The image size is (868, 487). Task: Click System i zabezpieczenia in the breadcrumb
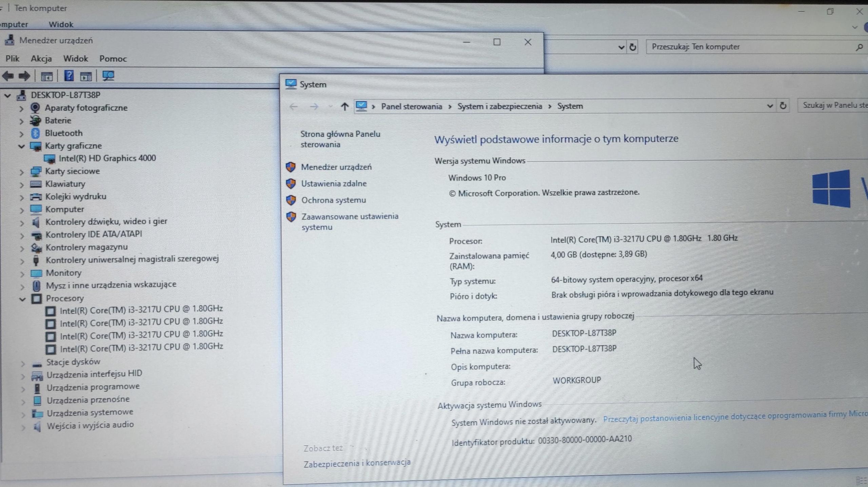[x=499, y=106]
